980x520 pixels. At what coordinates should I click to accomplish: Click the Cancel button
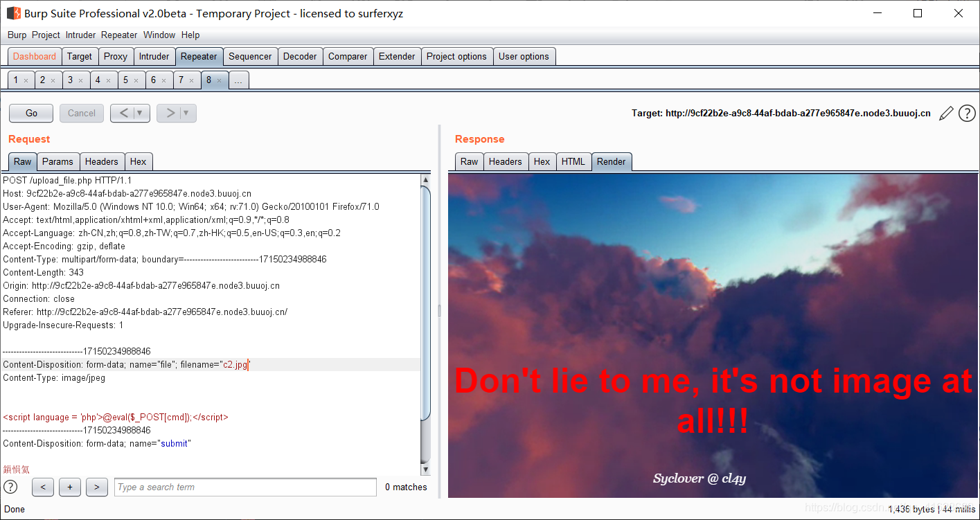[x=82, y=113]
